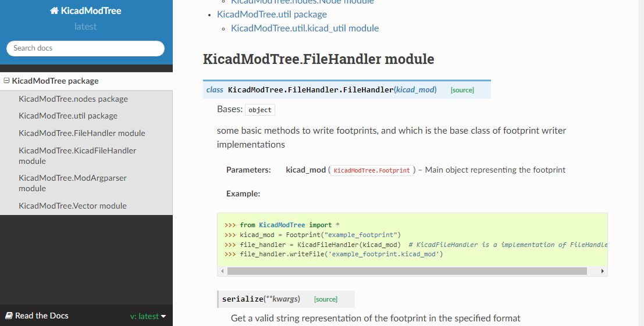Click the 'from KicadModTree import *' code line
Viewport: 644px width, 326px height.
point(282,225)
